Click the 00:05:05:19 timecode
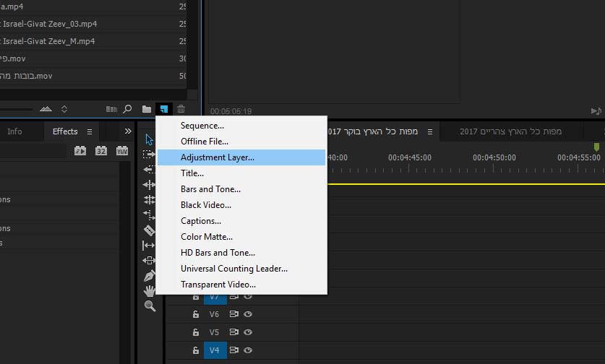 point(231,111)
